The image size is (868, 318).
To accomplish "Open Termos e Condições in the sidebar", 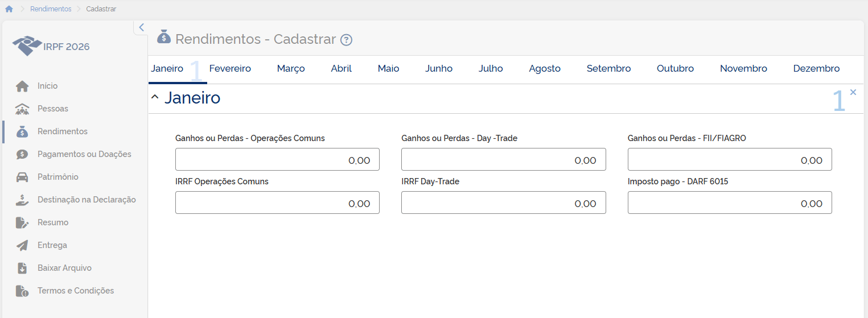I will pos(75,291).
